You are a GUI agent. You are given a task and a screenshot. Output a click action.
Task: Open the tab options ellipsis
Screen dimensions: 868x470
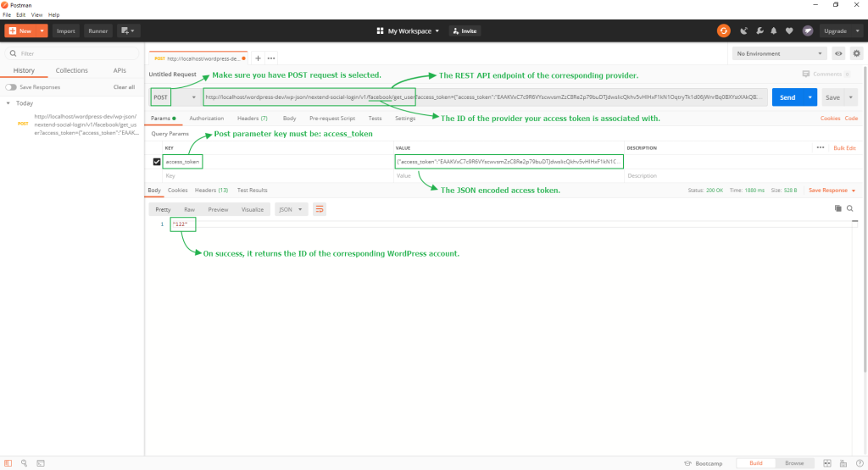point(271,58)
